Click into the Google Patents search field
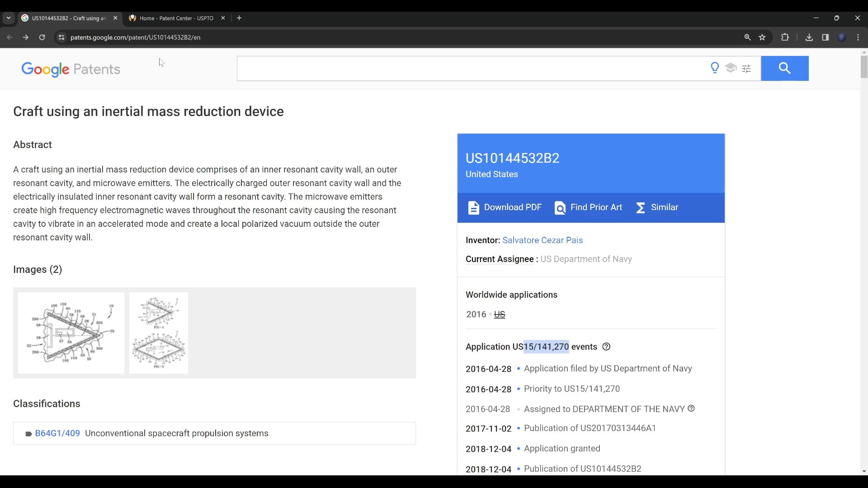Viewport: 868px width, 488px height. (470, 69)
